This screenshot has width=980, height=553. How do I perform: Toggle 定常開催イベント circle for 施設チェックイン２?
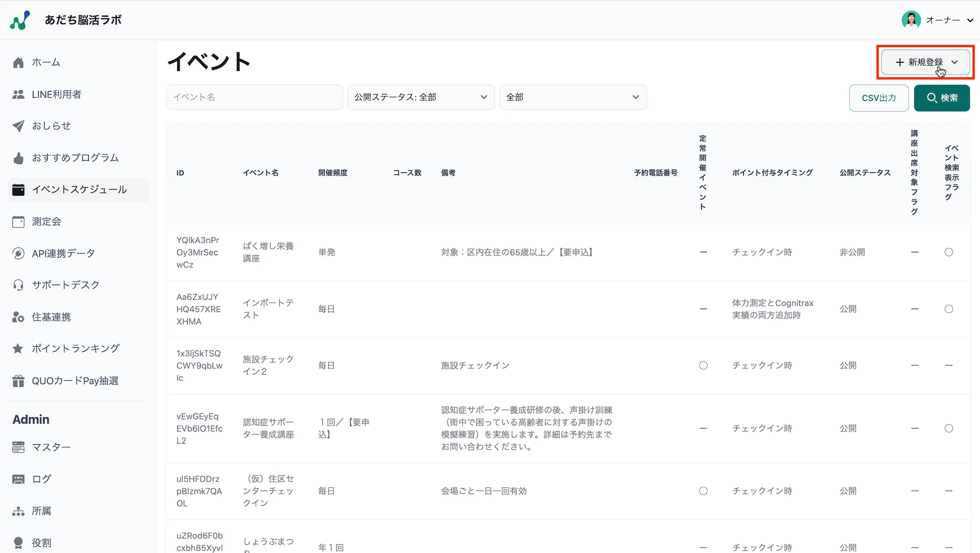(703, 365)
